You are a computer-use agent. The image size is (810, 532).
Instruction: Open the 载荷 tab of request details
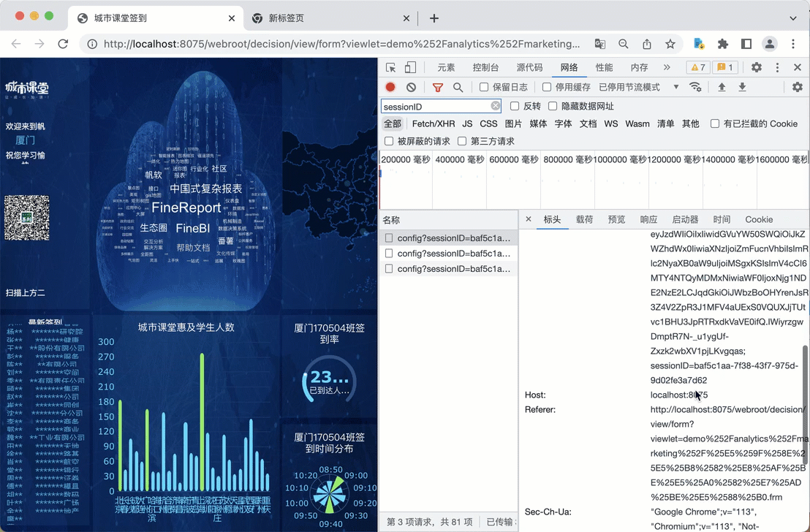[584, 219]
